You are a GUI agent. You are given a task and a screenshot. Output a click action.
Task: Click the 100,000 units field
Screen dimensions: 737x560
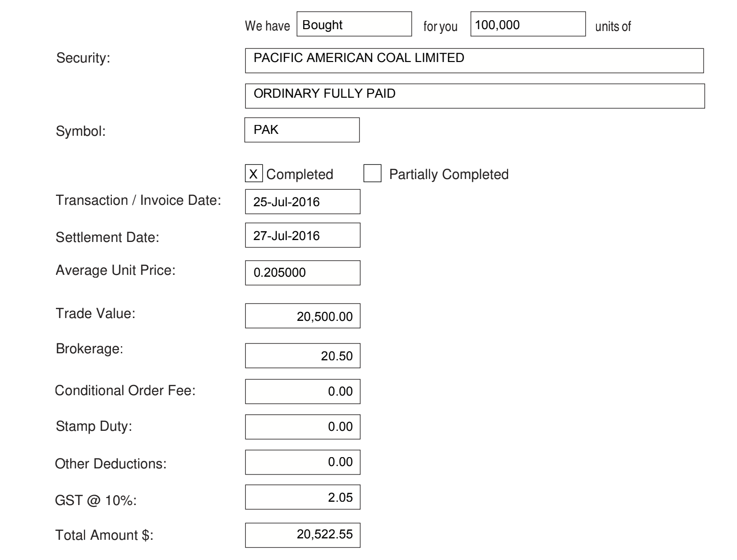[528, 24]
